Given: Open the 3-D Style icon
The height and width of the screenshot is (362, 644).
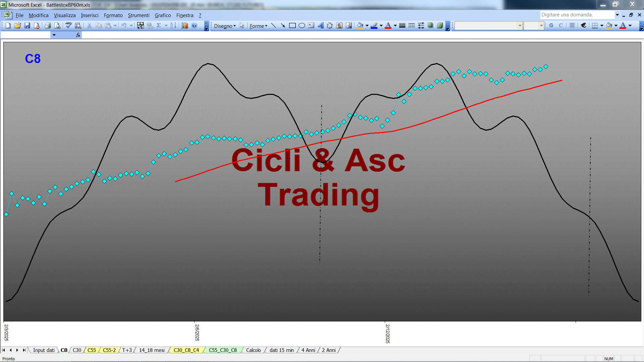Looking at the screenshot, I should click(x=440, y=25).
